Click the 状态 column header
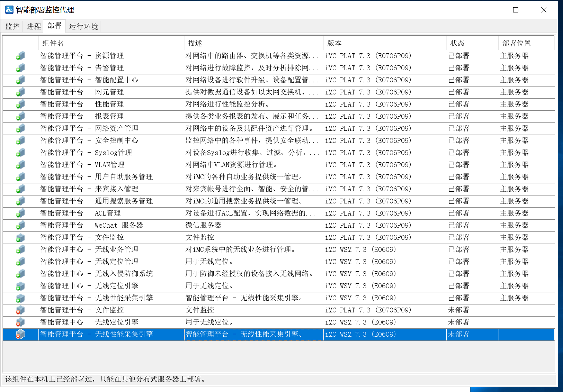 coord(472,43)
